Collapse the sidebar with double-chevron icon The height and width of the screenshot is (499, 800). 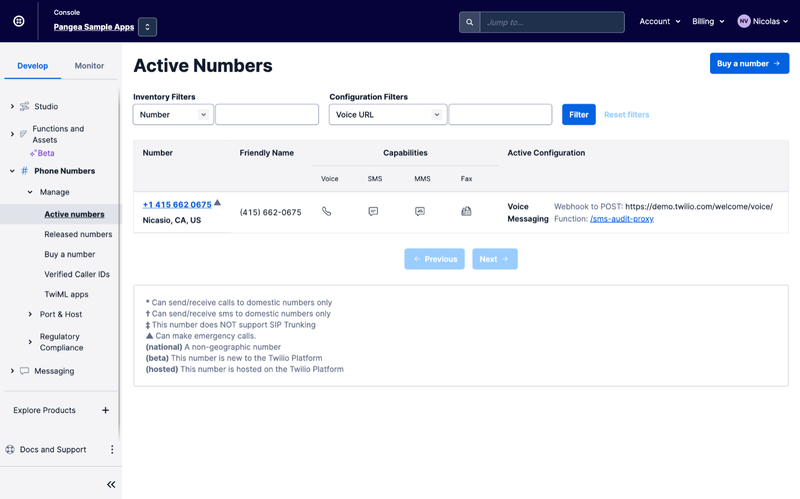(111, 484)
